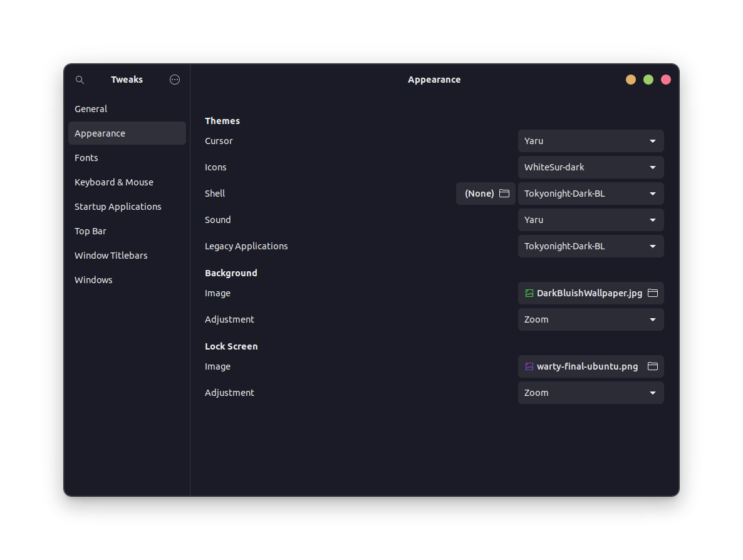Switch to the Fonts section
This screenshot has width=743, height=560.
point(86,158)
